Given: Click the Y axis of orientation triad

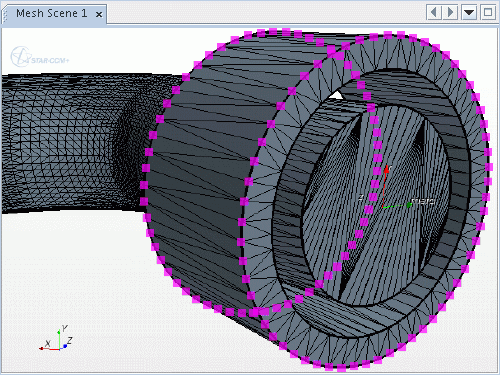Looking at the screenshot, I should pos(60,339).
